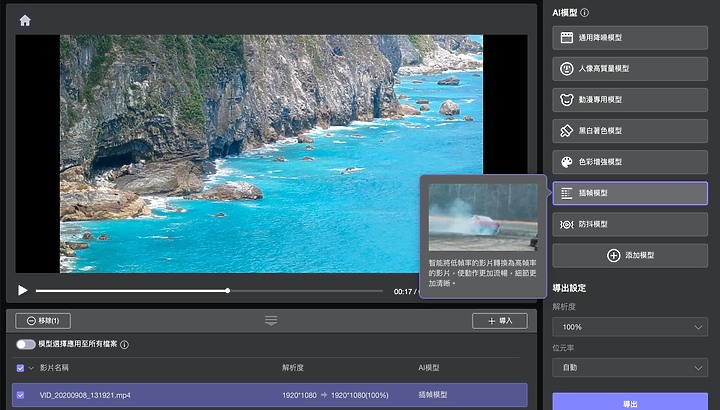Click the 導出 export button
The width and height of the screenshot is (720, 410).
pyautogui.click(x=630, y=402)
